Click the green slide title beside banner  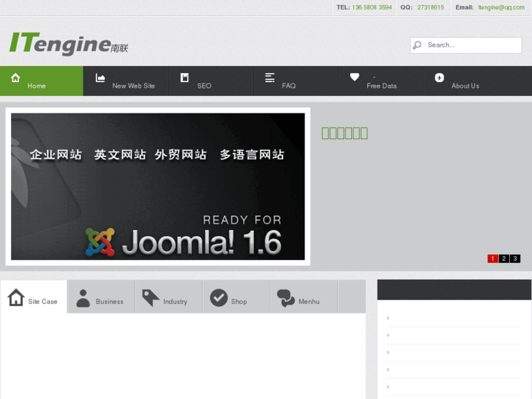tap(345, 133)
